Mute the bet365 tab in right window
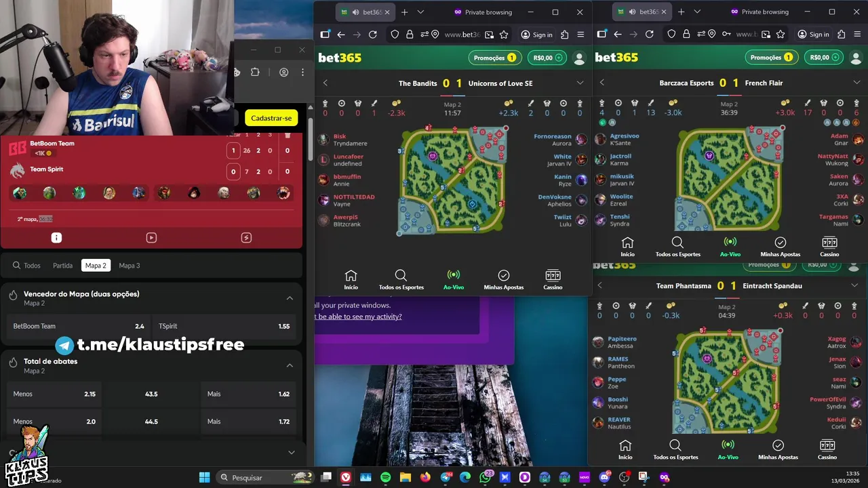Viewport: 868px width, 488px height. pos(633,12)
